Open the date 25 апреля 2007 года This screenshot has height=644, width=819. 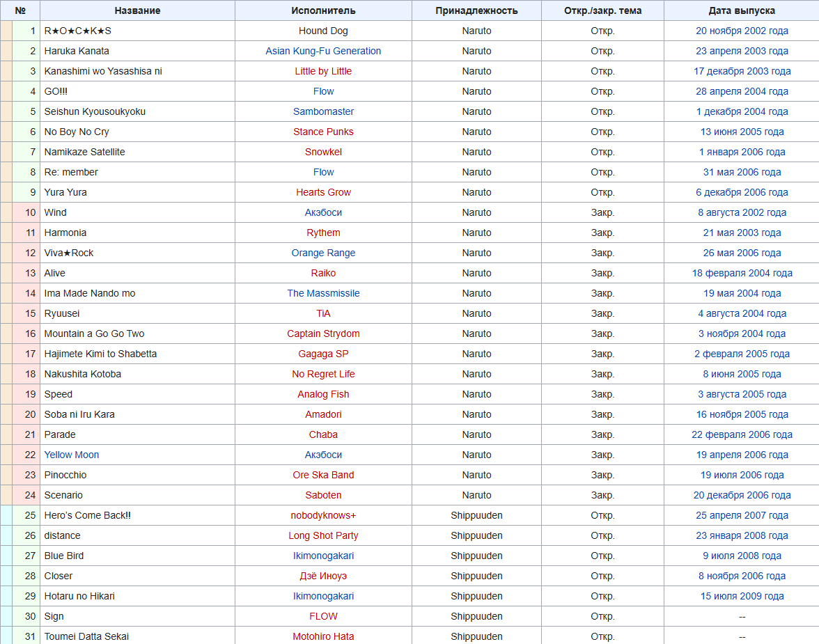pyautogui.click(x=742, y=515)
